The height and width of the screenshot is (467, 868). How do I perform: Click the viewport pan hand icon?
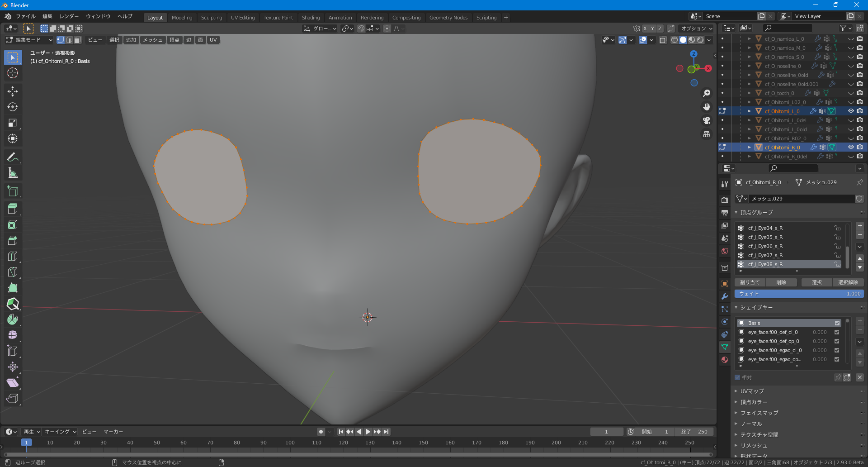707,107
